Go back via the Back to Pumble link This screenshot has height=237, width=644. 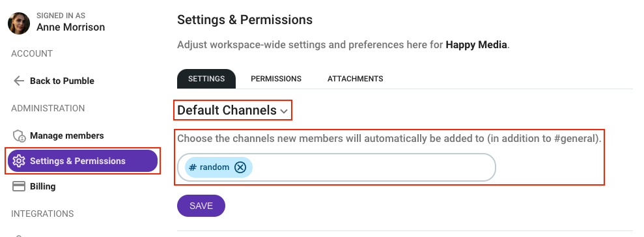point(62,81)
